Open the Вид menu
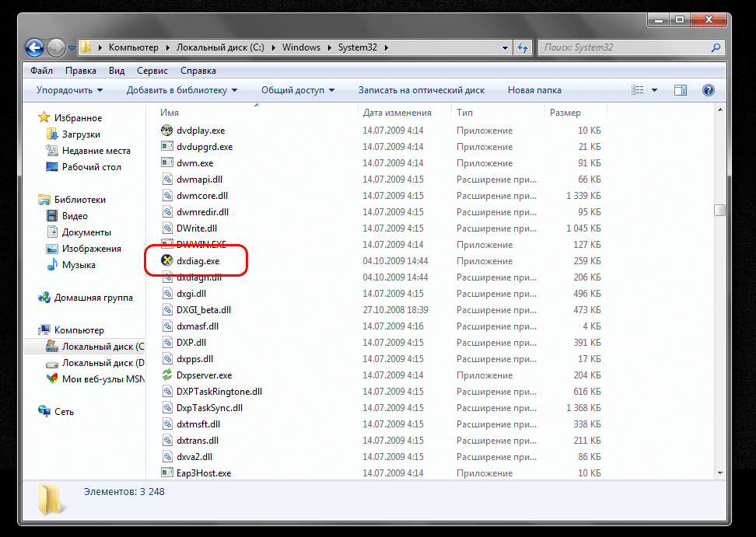756x537 pixels. (117, 70)
